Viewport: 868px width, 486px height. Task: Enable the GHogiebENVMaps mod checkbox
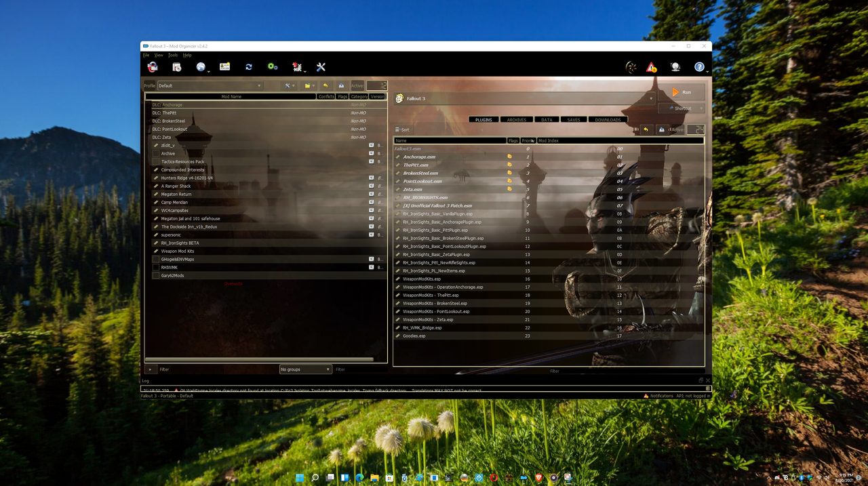coord(156,259)
